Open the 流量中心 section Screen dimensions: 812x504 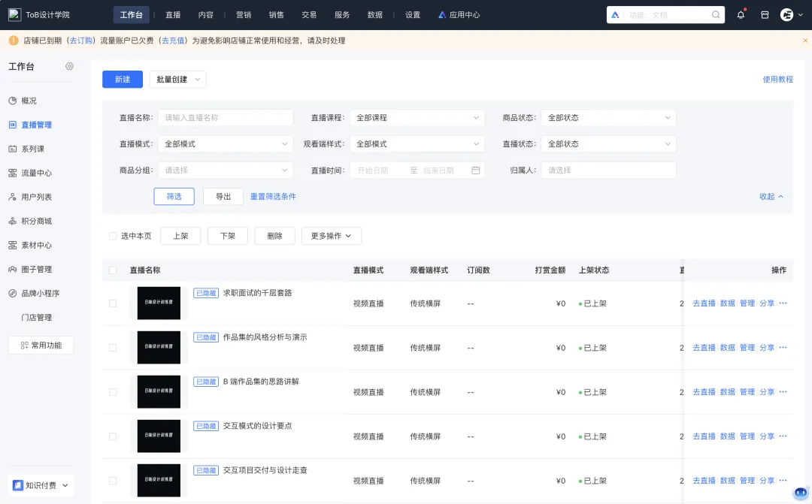(x=36, y=174)
